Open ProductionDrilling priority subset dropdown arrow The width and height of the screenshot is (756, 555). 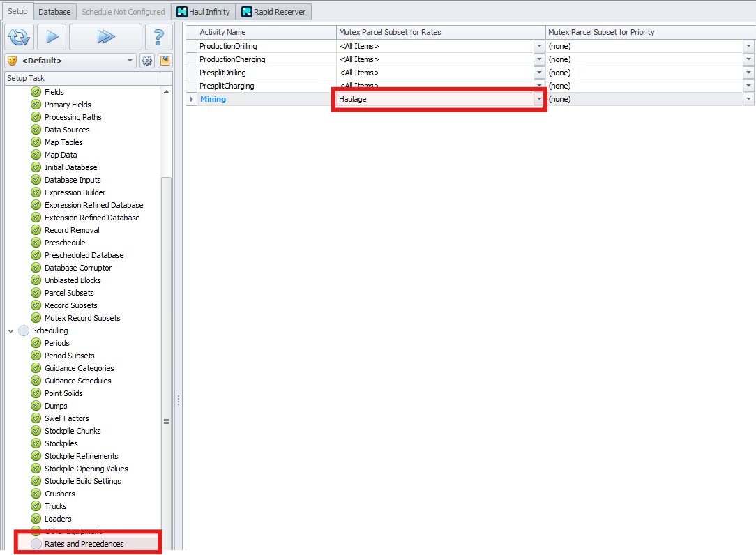pos(748,46)
